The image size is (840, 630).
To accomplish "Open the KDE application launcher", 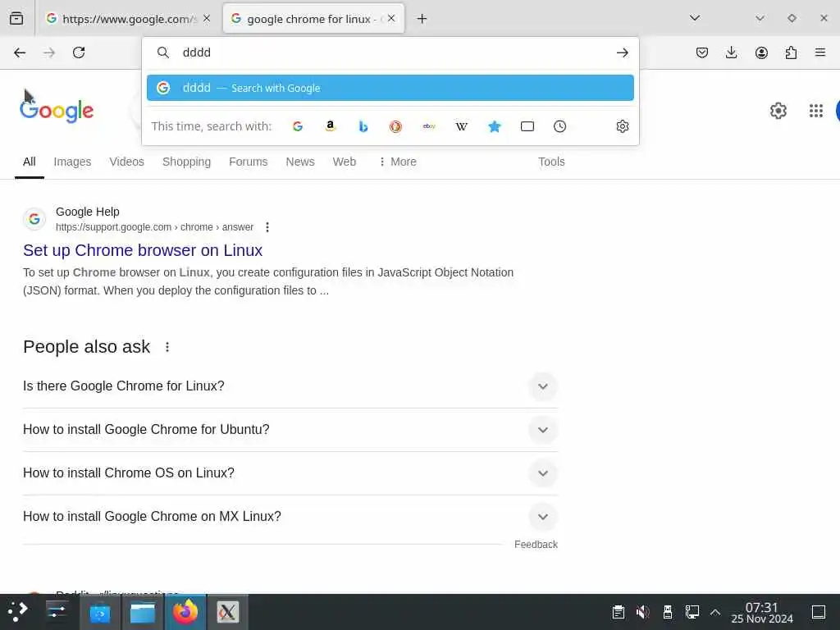I will pos(18,612).
